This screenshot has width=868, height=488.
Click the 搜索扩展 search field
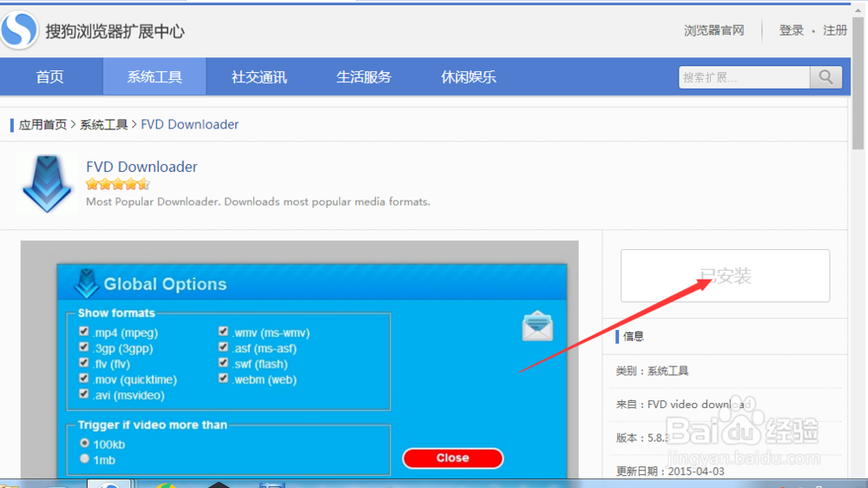point(745,77)
